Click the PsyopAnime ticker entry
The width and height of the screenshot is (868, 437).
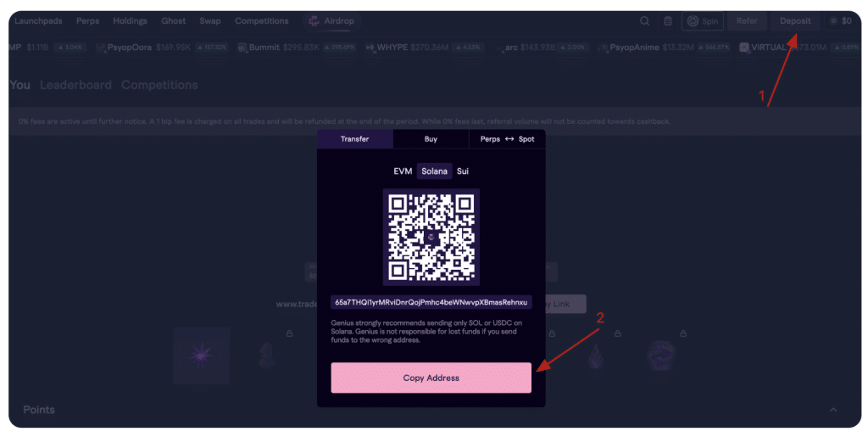click(665, 48)
